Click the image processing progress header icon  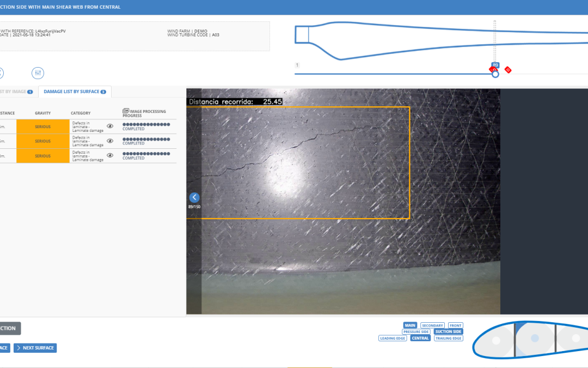pos(126,111)
